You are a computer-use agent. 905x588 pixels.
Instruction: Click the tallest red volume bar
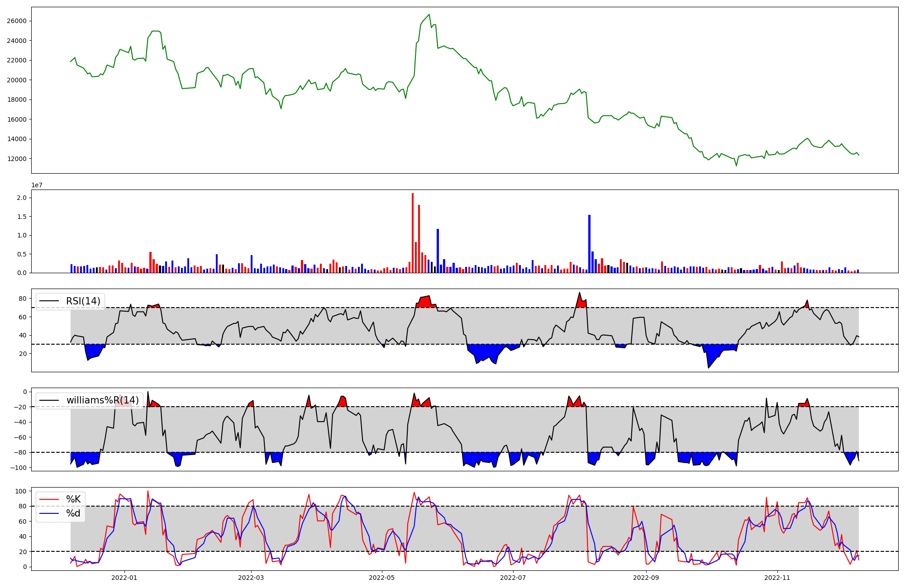[x=413, y=233]
